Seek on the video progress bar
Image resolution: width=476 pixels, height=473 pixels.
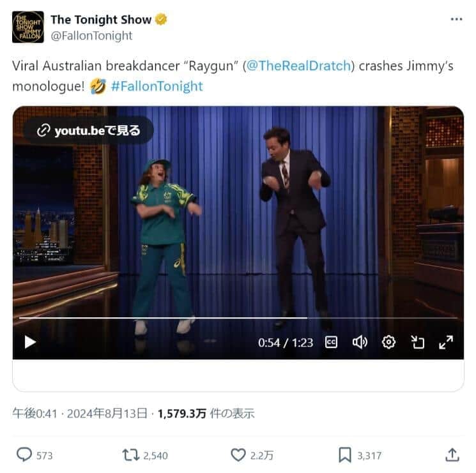tap(238, 318)
